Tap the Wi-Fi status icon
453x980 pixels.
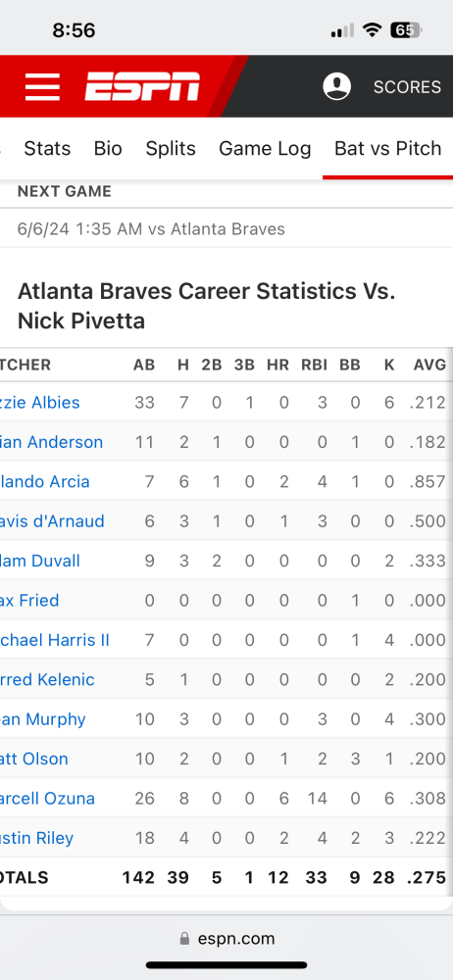(x=373, y=29)
